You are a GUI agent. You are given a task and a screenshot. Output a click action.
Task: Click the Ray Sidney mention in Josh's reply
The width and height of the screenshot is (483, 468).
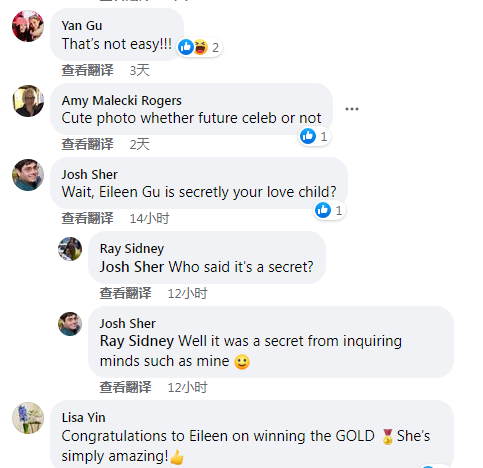137,341
